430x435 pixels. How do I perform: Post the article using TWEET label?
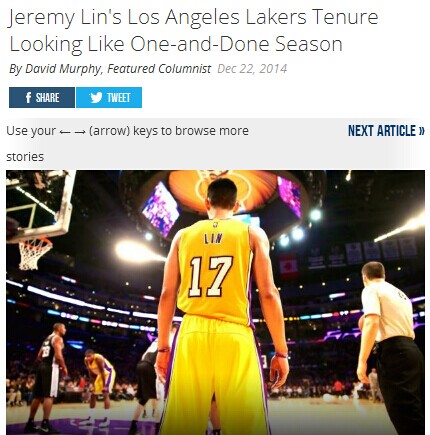(119, 98)
